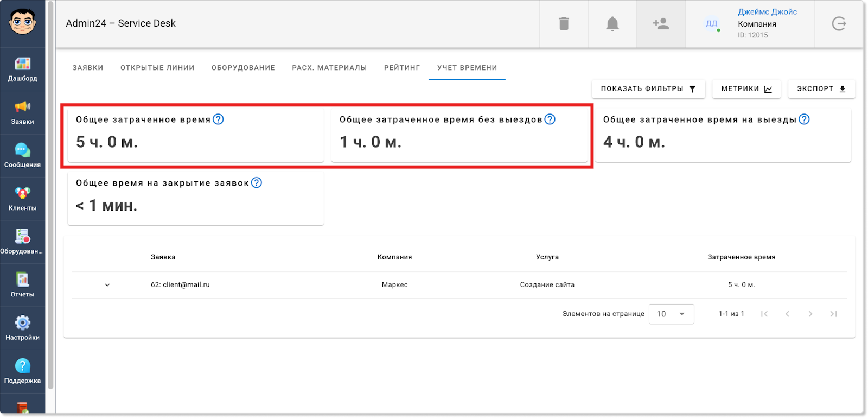This screenshot has height=418, width=868.
Task: Click the МЕТРИКИ button
Action: (746, 89)
